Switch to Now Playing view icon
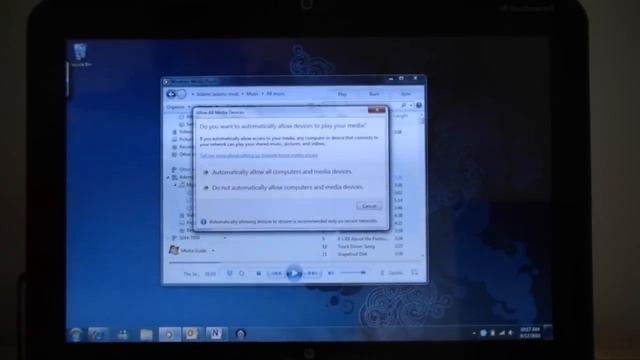Image resolution: width=640 pixels, height=360 pixels. 414,273
